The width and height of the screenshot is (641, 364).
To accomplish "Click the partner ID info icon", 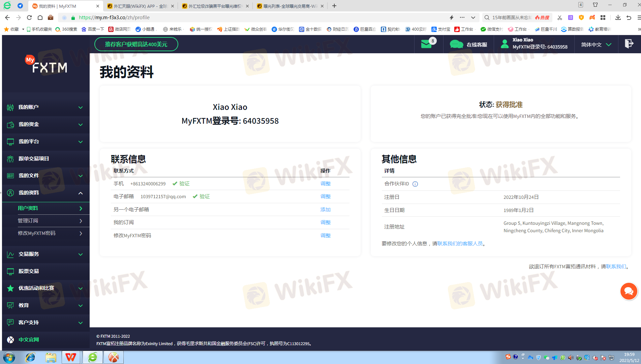I will pos(415,184).
